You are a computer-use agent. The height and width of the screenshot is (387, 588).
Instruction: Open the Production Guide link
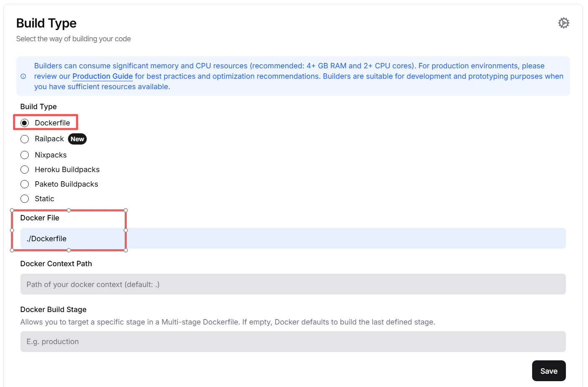103,76
